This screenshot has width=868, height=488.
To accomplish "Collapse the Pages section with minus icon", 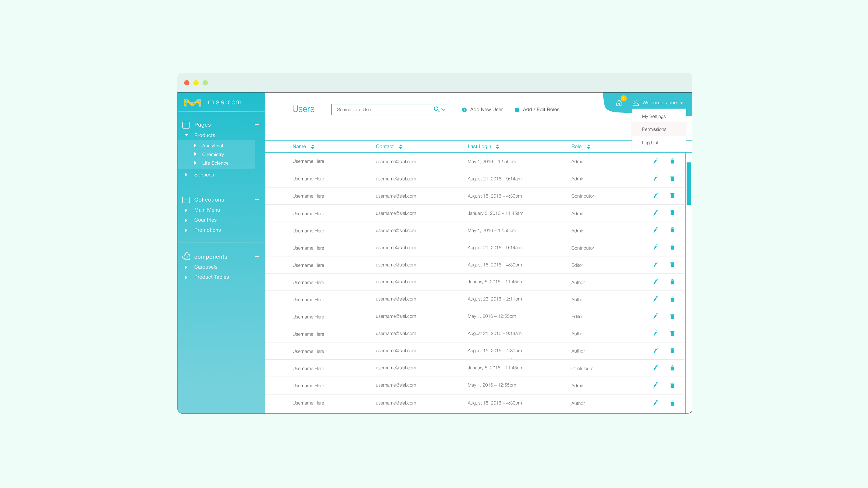I will [257, 125].
